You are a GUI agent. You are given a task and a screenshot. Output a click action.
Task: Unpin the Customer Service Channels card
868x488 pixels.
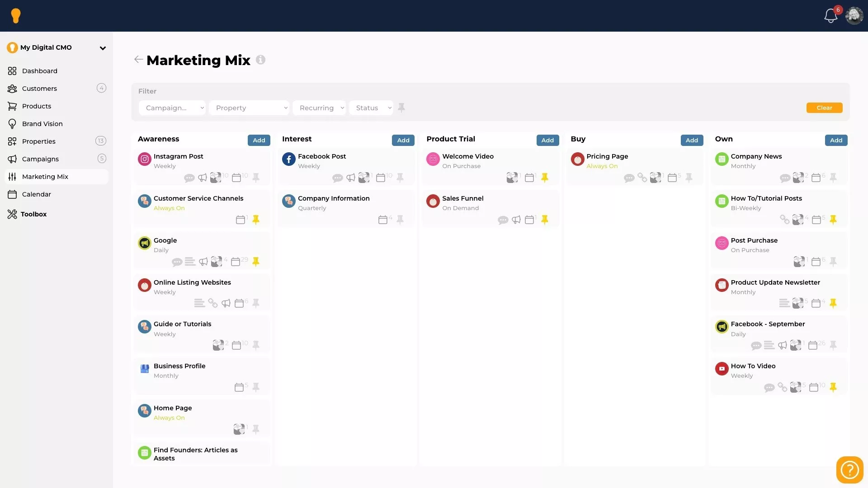[x=256, y=220]
